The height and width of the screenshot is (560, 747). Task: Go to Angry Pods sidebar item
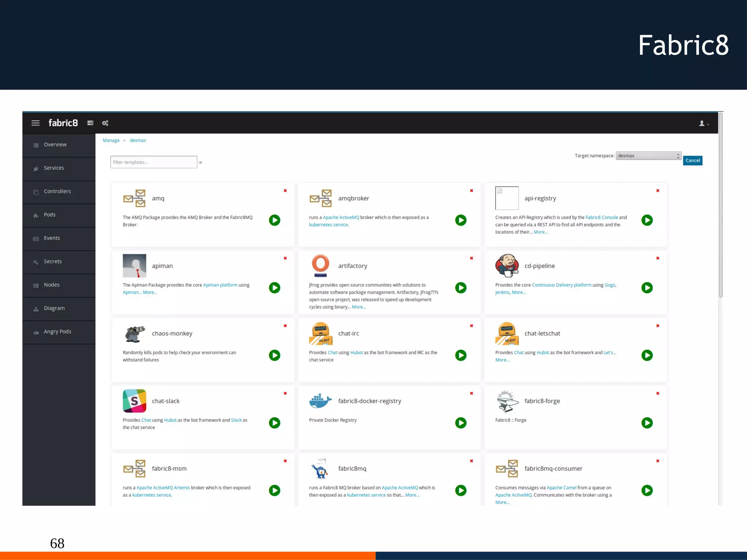tap(57, 332)
